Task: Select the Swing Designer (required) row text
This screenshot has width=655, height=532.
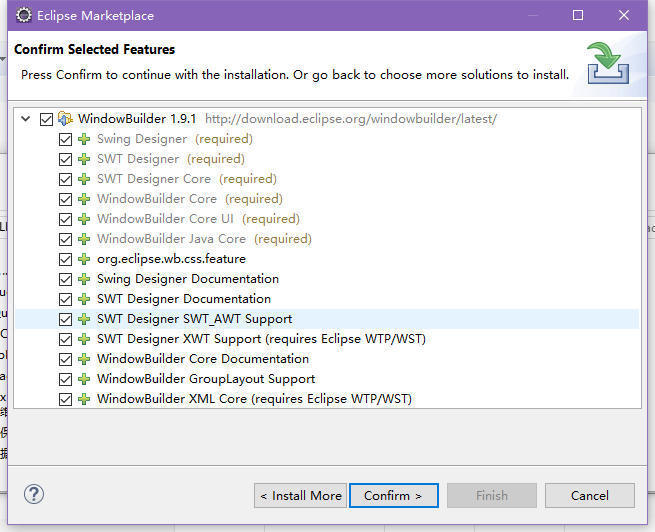Action: coord(175,139)
